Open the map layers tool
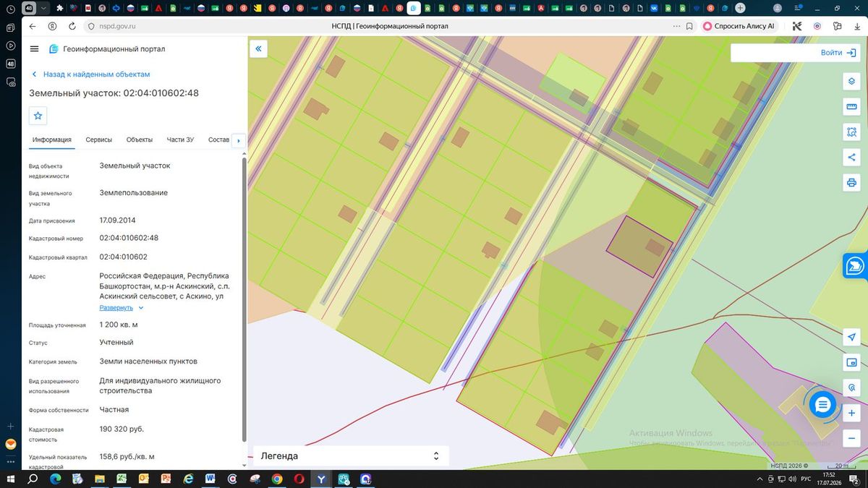This screenshot has height=488, width=868. tap(851, 81)
